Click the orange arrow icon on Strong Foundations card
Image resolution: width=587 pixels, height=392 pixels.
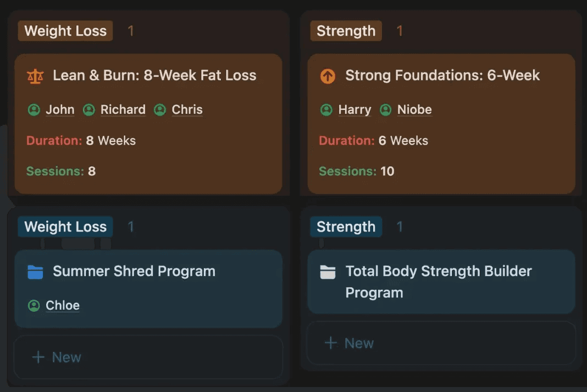(x=328, y=76)
